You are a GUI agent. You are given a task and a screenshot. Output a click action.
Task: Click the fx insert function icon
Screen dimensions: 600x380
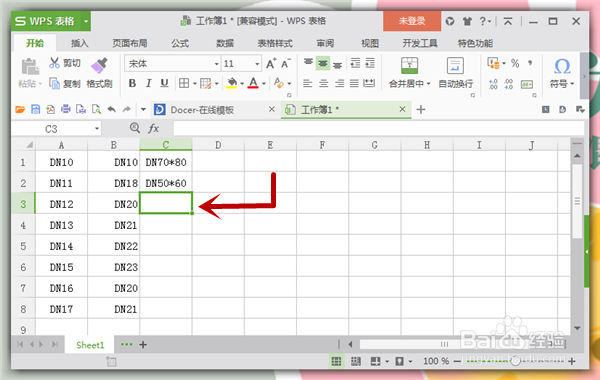pos(153,128)
